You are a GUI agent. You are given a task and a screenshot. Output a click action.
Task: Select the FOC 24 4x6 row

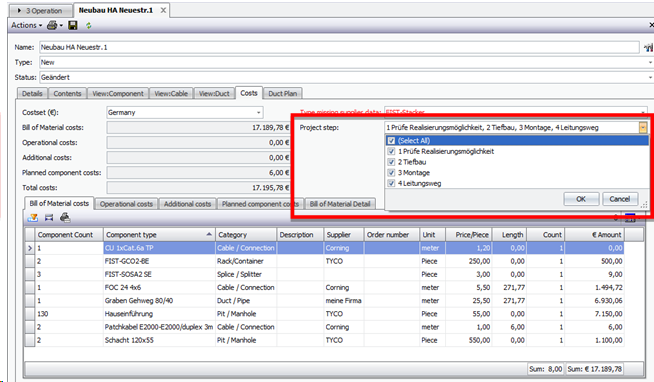(324, 287)
